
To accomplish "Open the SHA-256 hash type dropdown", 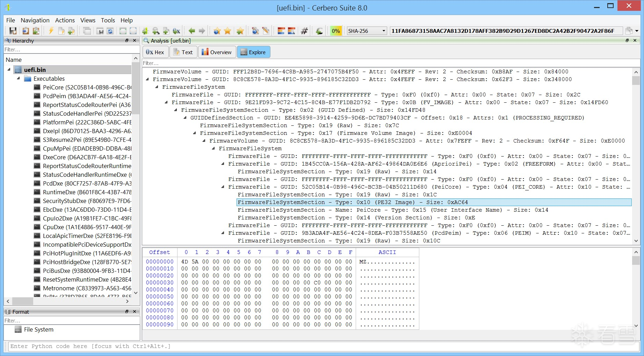I will pos(367,31).
